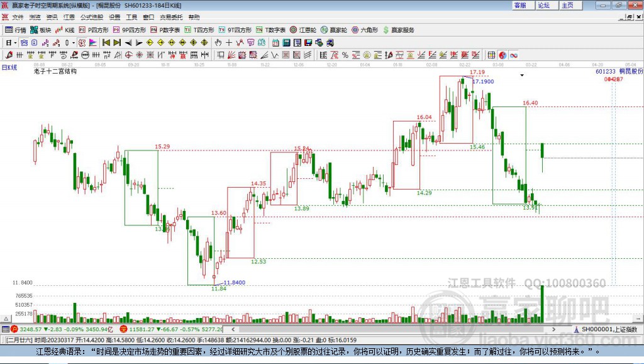
Task: Open the 赢家轮 wheel tool
Action: [x=334, y=30]
